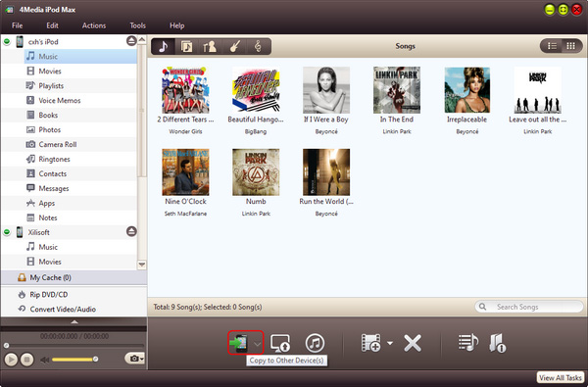The width and height of the screenshot is (588, 387).
Task: Collapse player panel with up arrow
Action: coord(74,321)
